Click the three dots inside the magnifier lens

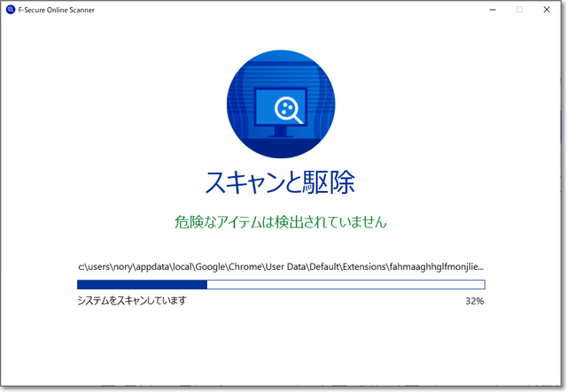point(285,107)
